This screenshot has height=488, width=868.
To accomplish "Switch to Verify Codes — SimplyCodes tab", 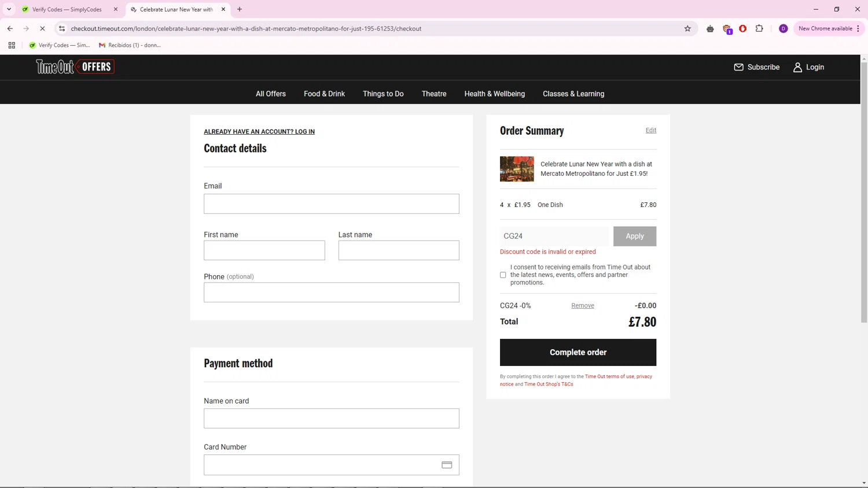I will pos(67,9).
